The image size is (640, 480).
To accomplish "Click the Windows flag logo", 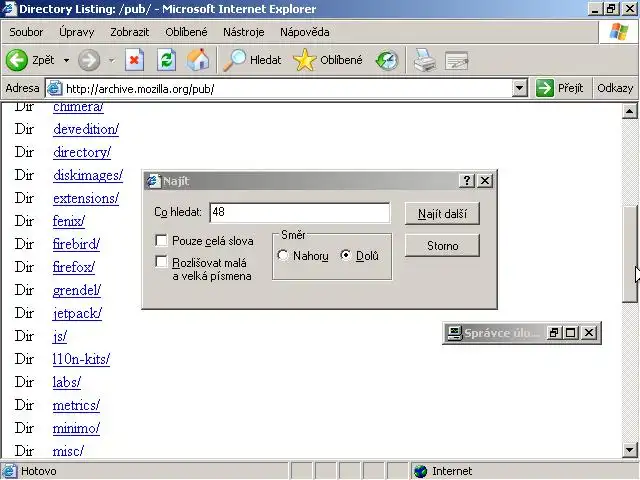I will point(619,31).
